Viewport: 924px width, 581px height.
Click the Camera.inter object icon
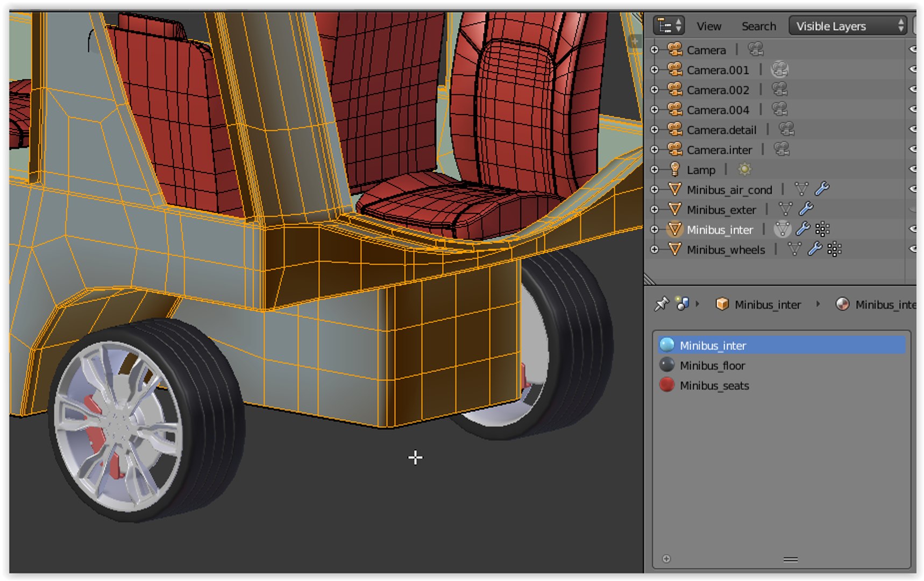coord(674,149)
